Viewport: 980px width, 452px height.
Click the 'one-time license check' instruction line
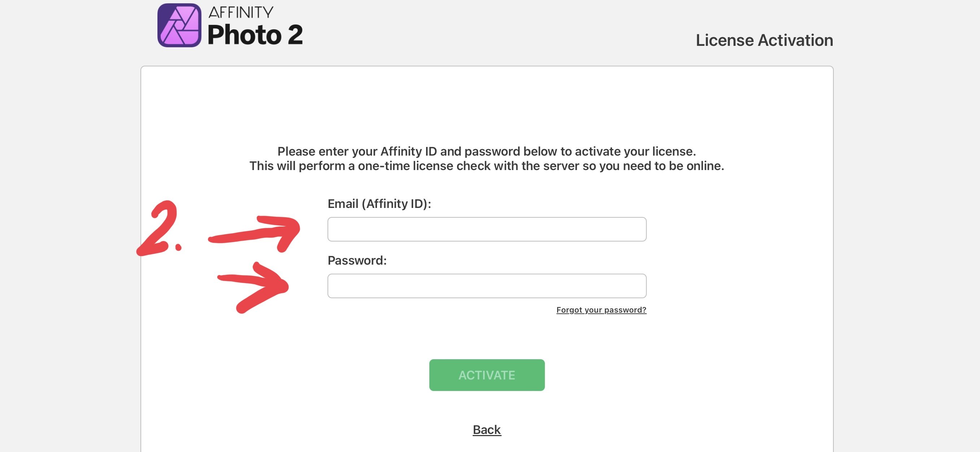tap(487, 166)
